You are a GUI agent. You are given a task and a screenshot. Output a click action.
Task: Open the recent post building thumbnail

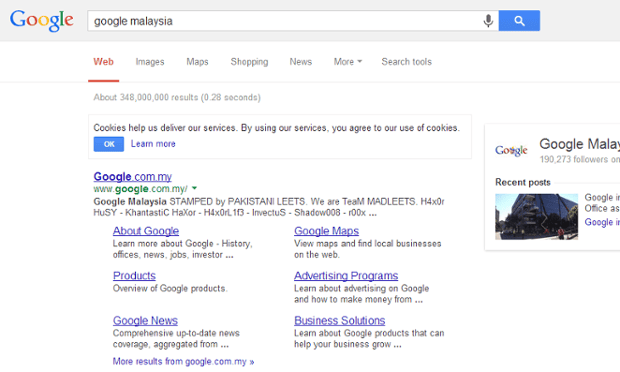(537, 217)
